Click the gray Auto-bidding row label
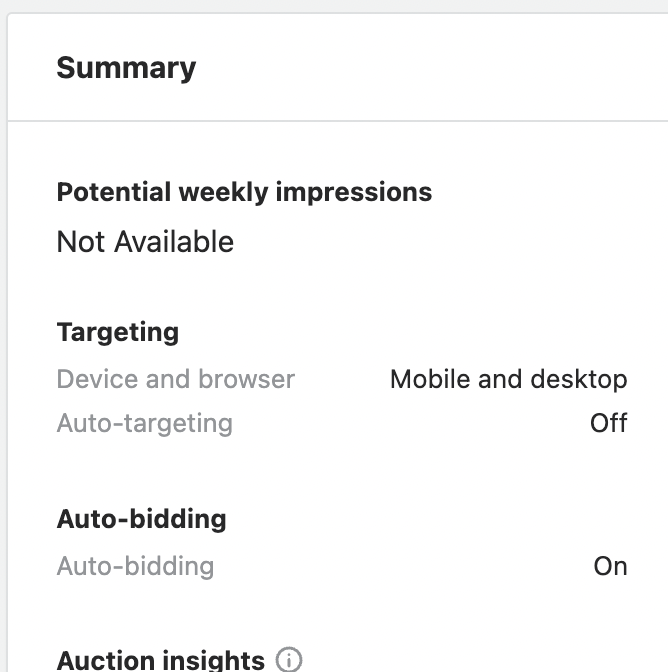This screenshot has width=668, height=672. tap(135, 566)
